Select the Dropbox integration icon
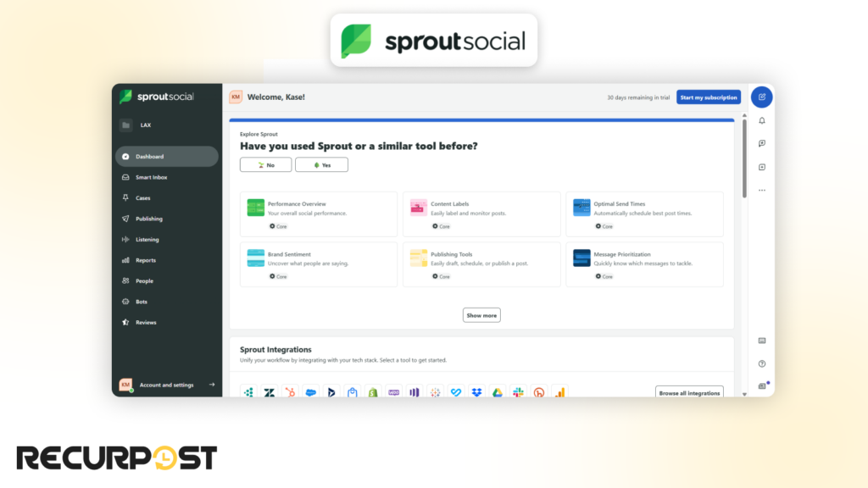The width and height of the screenshot is (868, 488). pos(476,392)
